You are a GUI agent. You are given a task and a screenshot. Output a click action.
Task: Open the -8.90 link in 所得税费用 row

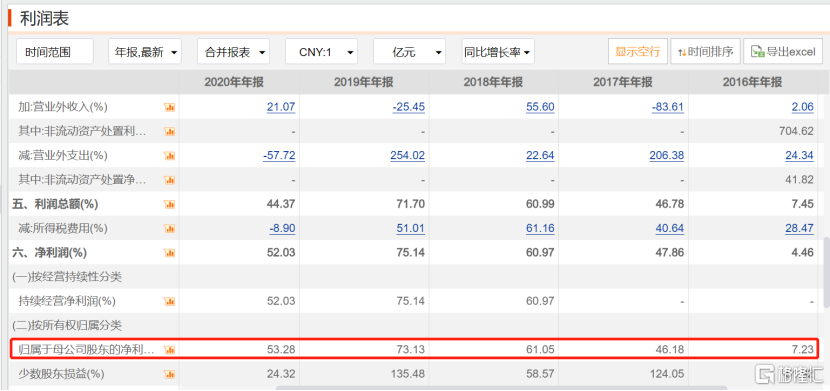[x=281, y=229]
